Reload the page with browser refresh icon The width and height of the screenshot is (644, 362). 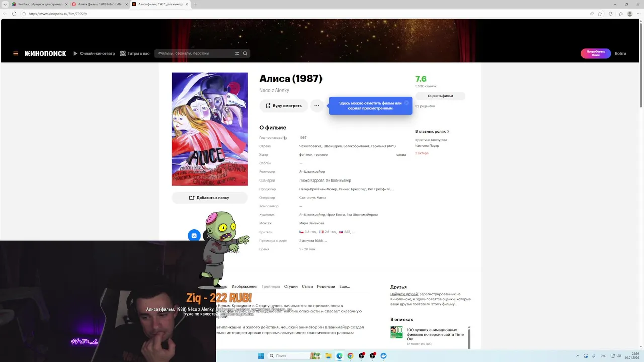click(x=14, y=14)
